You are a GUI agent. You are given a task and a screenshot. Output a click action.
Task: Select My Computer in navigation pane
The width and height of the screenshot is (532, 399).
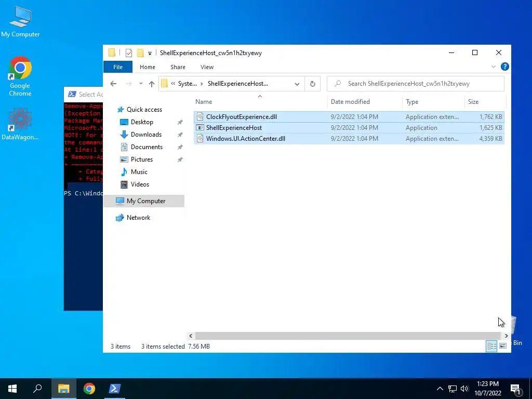144,201
